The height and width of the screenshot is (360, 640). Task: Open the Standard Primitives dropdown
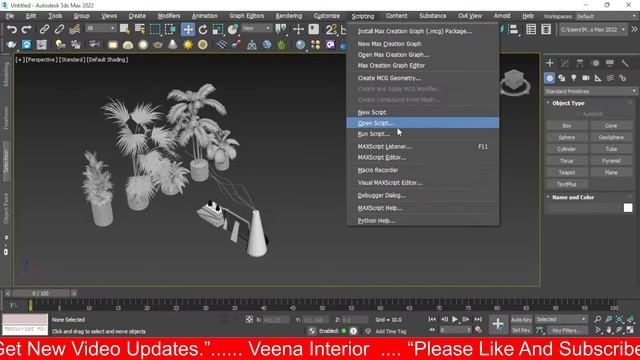pyautogui.click(x=591, y=91)
